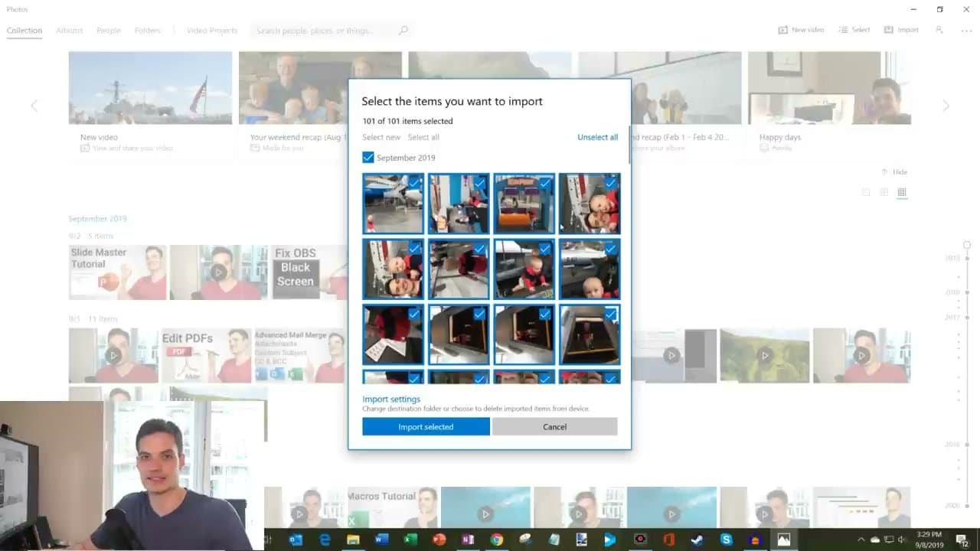Collapse highlights with the Hide arrow
980x551 pixels.
894,172
